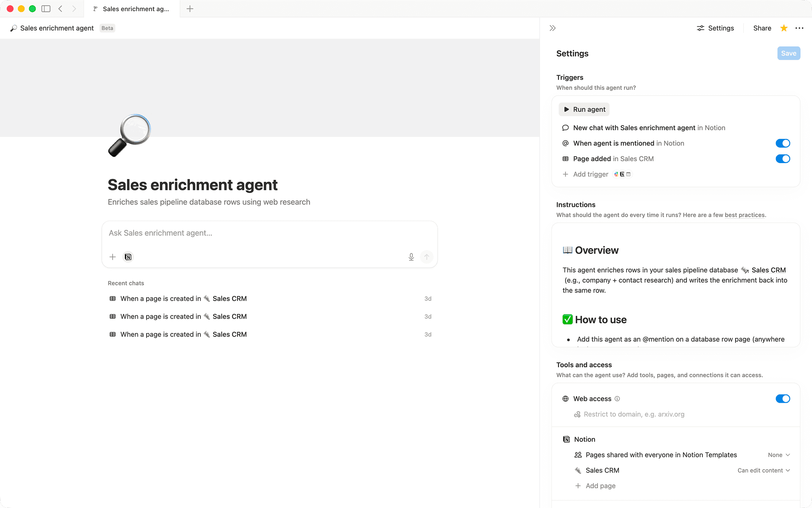This screenshot has height=508, width=812.
Task: Click the microphone voice input icon
Action: pyautogui.click(x=411, y=257)
